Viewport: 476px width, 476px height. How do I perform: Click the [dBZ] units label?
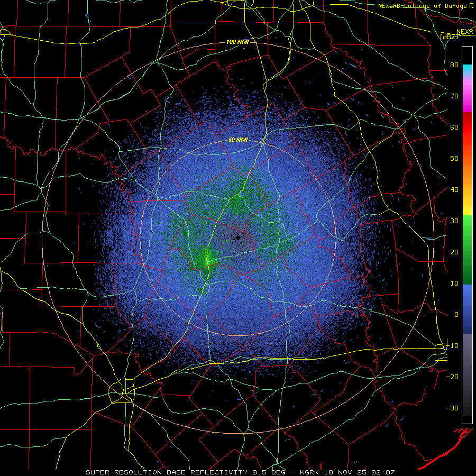[x=449, y=37]
